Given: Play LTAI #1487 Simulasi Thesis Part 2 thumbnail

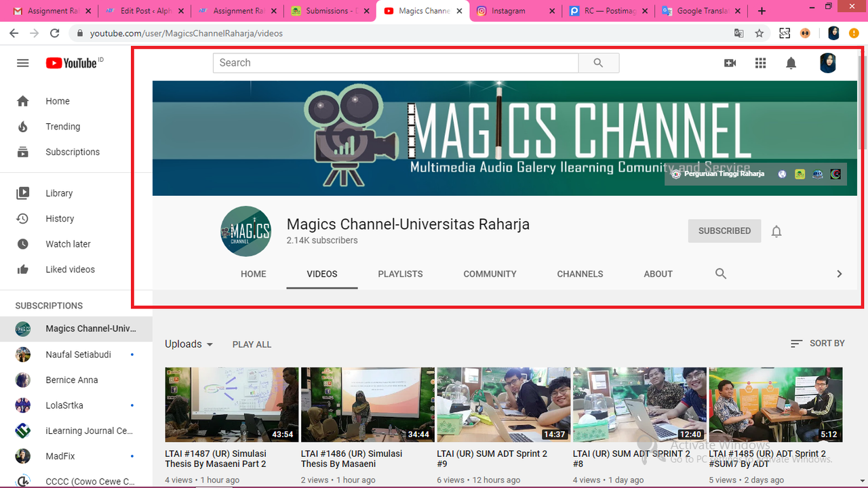Looking at the screenshot, I should pyautogui.click(x=232, y=405).
